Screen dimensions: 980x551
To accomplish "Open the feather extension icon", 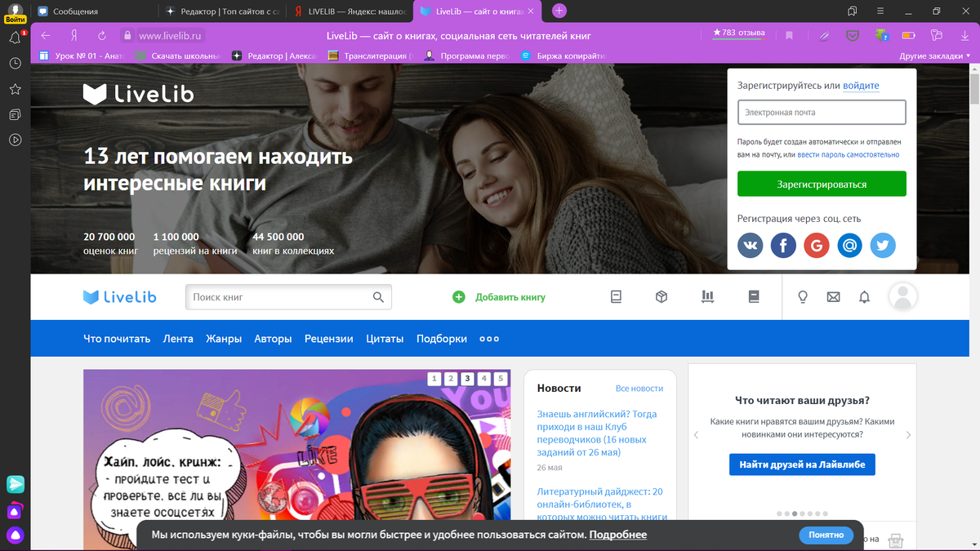I will [x=825, y=36].
